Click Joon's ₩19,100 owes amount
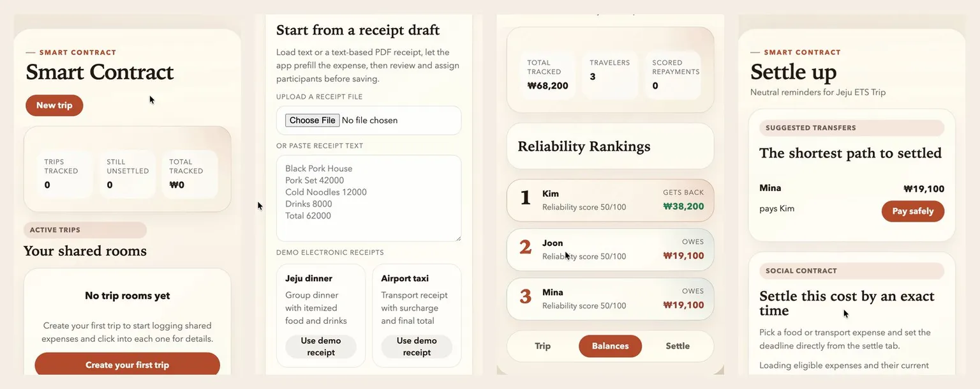Image resolution: width=980 pixels, height=389 pixels. pos(683,256)
